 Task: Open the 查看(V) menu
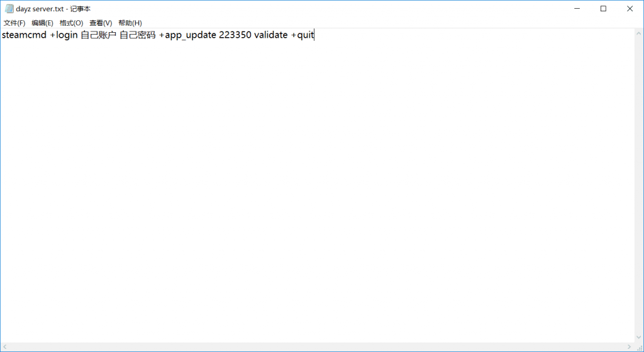click(x=101, y=23)
